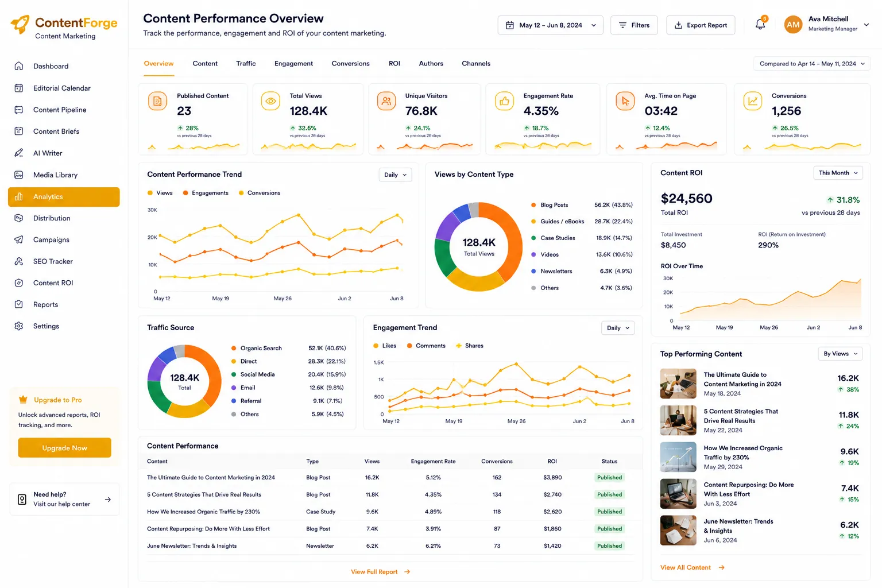Screen dimensions: 882x588
Task: Click the Content Briefs icon
Action: coord(19,131)
